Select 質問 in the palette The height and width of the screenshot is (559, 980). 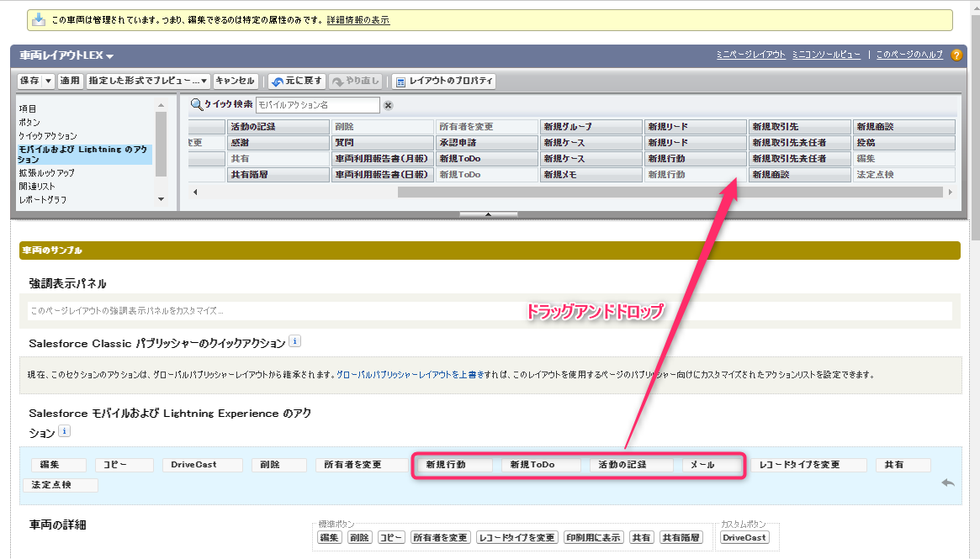[x=383, y=143]
